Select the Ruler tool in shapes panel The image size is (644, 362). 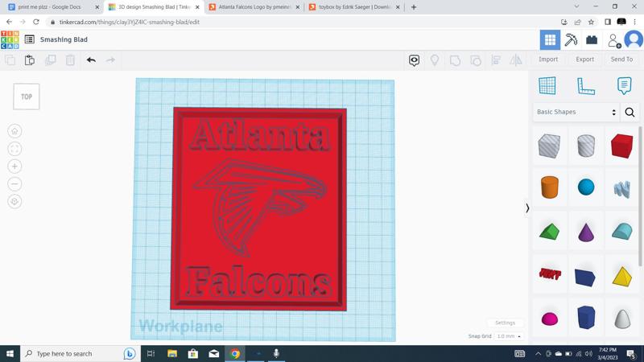pos(586,86)
